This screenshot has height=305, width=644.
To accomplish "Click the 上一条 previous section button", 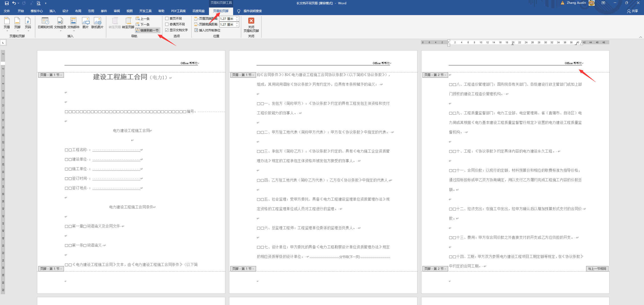I will pos(143,19).
